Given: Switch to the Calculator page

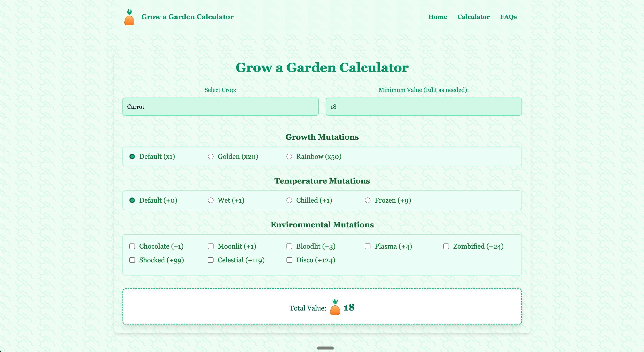Looking at the screenshot, I should coord(474,17).
